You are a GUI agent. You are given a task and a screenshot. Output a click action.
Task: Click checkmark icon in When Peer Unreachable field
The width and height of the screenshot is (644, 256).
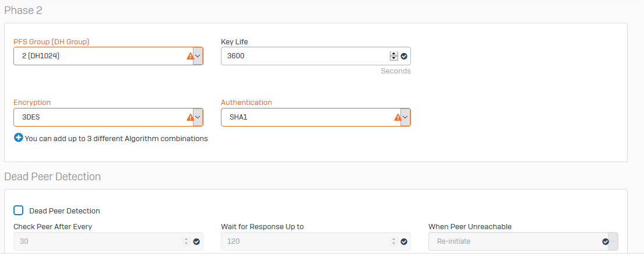tap(606, 241)
